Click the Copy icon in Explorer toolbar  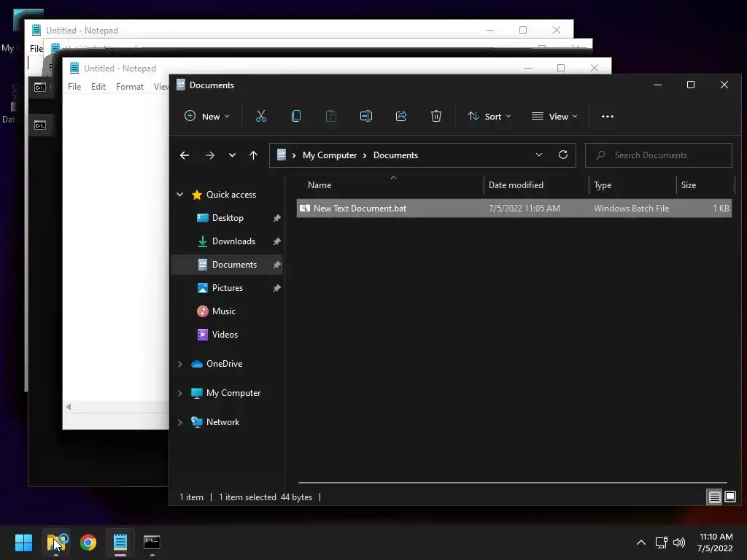(296, 116)
